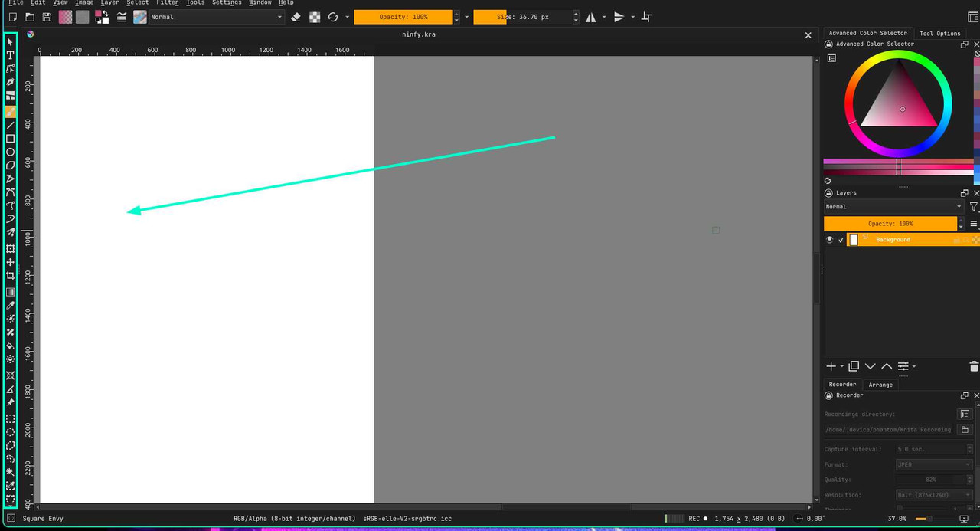The width and height of the screenshot is (980, 531).
Task: Toggle alpha lock on Background layer
Action: (975, 240)
